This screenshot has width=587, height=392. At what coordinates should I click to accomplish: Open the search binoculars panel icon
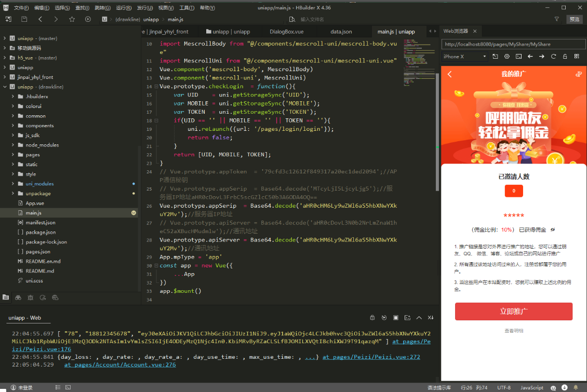(18, 298)
